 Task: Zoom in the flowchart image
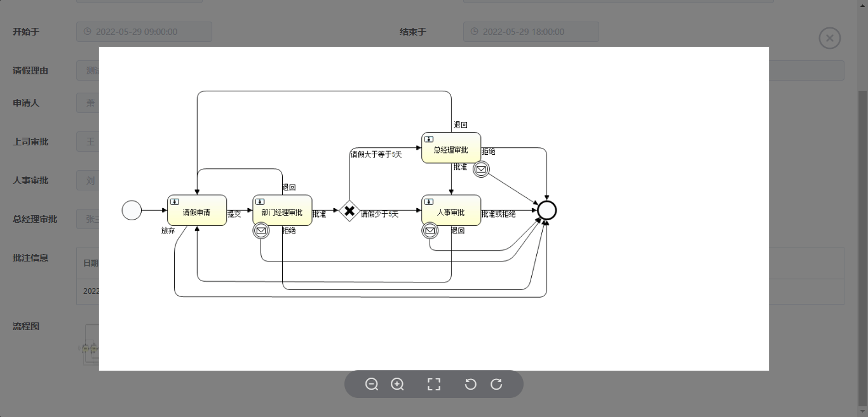click(397, 384)
